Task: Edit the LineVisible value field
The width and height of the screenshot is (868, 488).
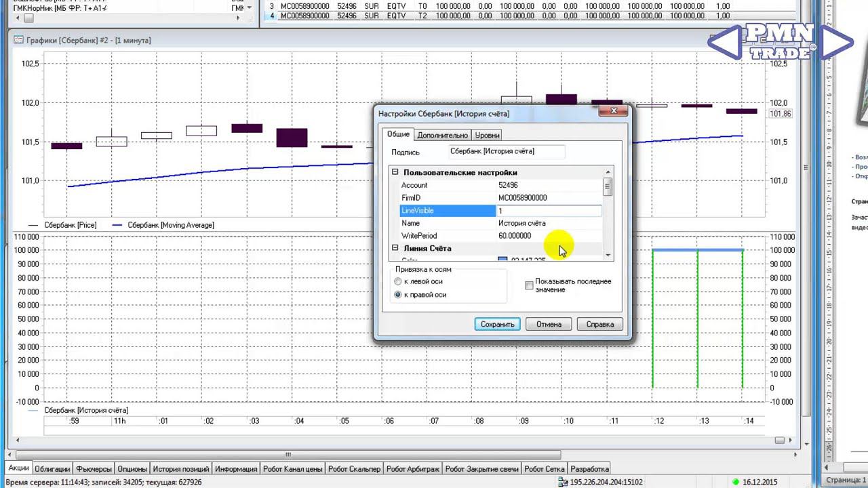Action: coord(549,211)
